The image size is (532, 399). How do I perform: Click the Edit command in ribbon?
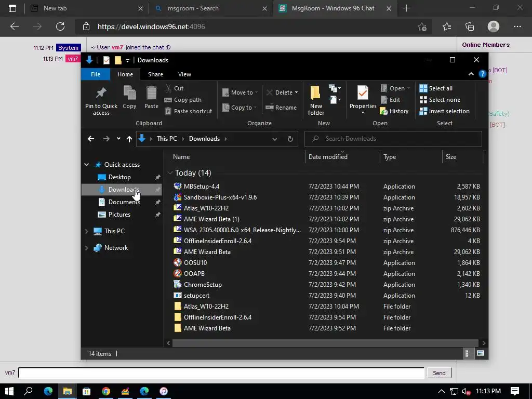pos(391,100)
